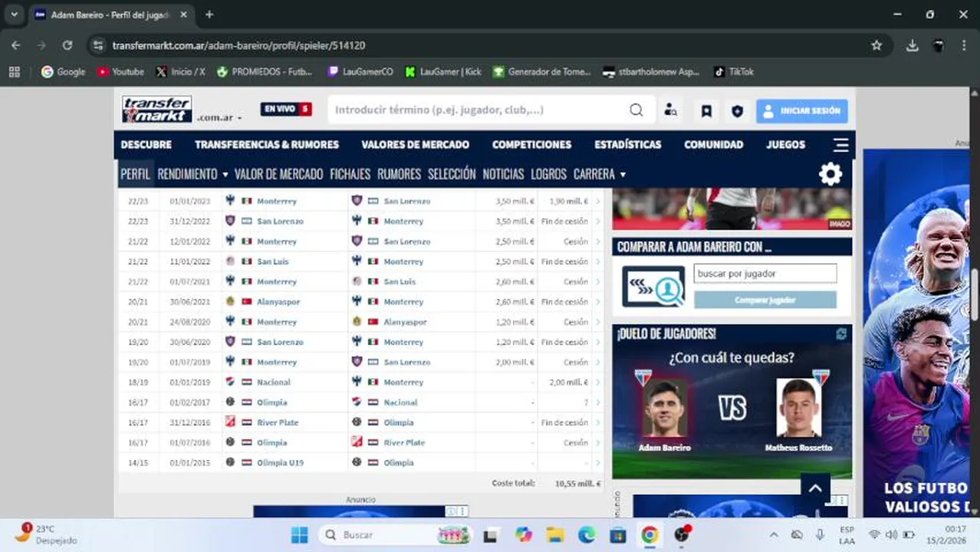Open the Alanyaspor club link dated 30/06/2021
Screen dimensions: 980x552
(x=278, y=302)
